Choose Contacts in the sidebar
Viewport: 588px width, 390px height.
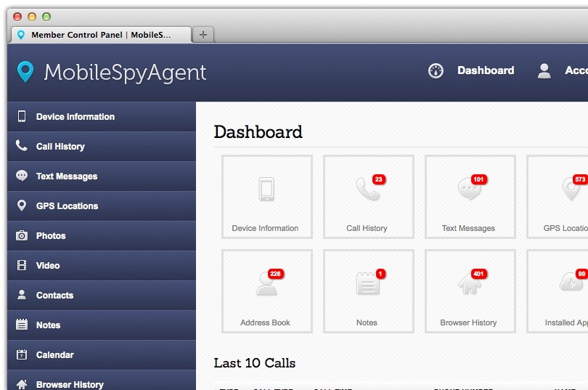click(102, 296)
